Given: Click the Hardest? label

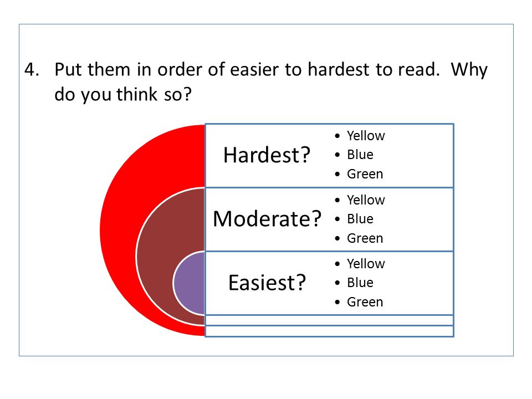Looking at the screenshot, I should tap(267, 155).
